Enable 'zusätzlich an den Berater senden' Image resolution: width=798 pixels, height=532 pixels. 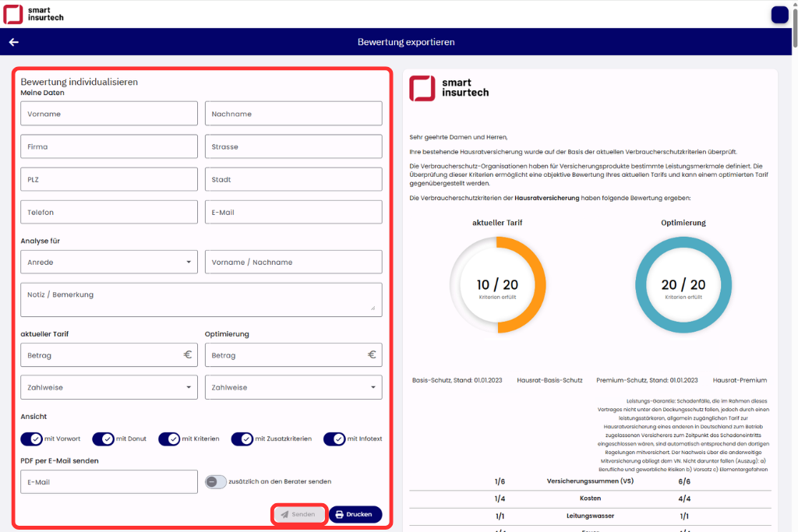coord(215,481)
